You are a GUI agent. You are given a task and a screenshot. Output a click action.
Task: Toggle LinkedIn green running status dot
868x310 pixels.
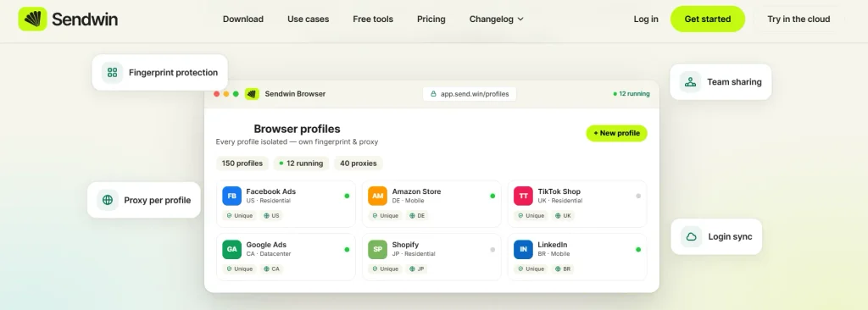[x=638, y=250]
